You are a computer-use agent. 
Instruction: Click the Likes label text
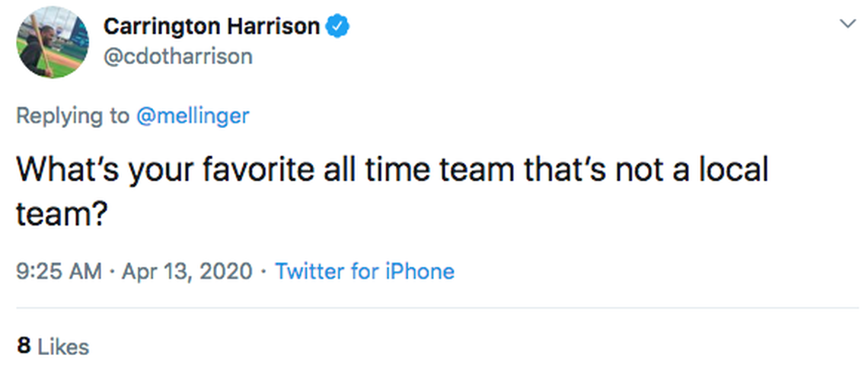[x=63, y=347]
